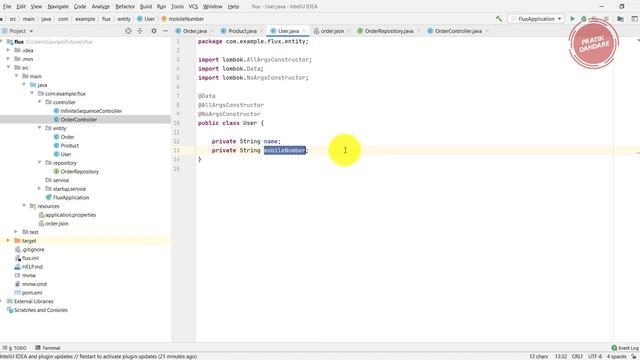Image resolution: width=640 pixels, height=360 pixels.
Task: Open the Analyze menu
Action: coord(100,7)
